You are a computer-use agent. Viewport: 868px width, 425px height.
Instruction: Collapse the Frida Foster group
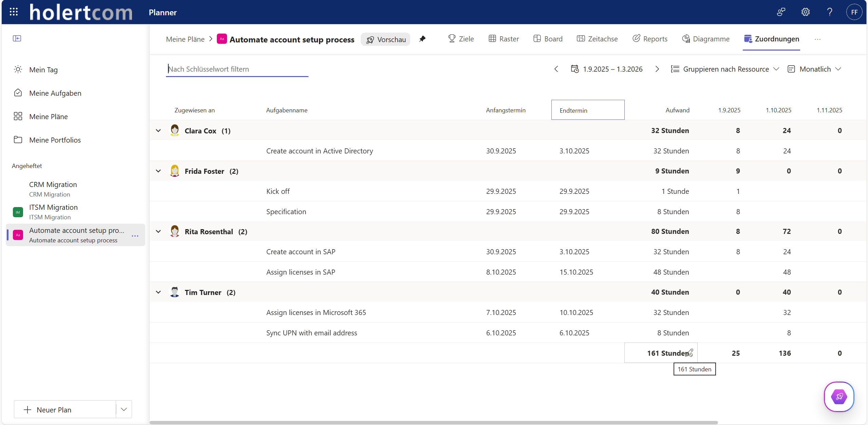coord(158,171)
